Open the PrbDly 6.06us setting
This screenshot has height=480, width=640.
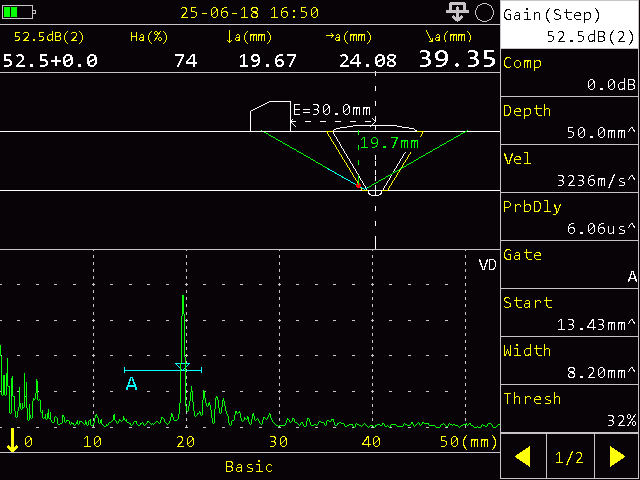[x=569, y=217]
